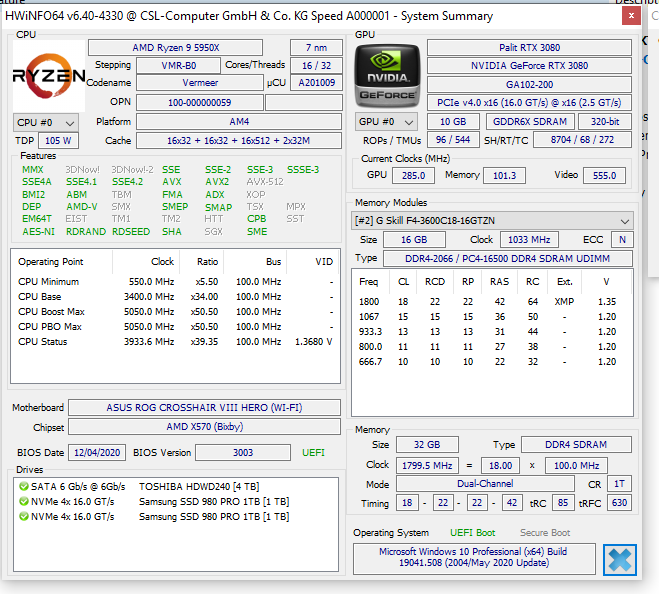Viewport: 659px width, 594px height.
Task: Click the Operating Point column header
Action: tap(50, 261)
